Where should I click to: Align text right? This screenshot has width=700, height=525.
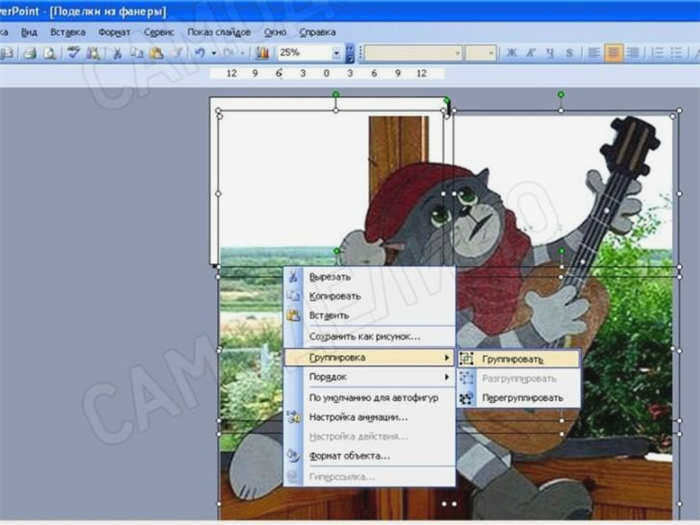633,53
